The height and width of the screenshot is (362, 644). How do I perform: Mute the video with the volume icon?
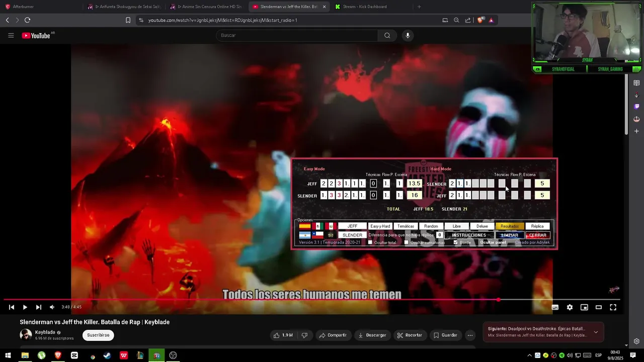(52, 307)
